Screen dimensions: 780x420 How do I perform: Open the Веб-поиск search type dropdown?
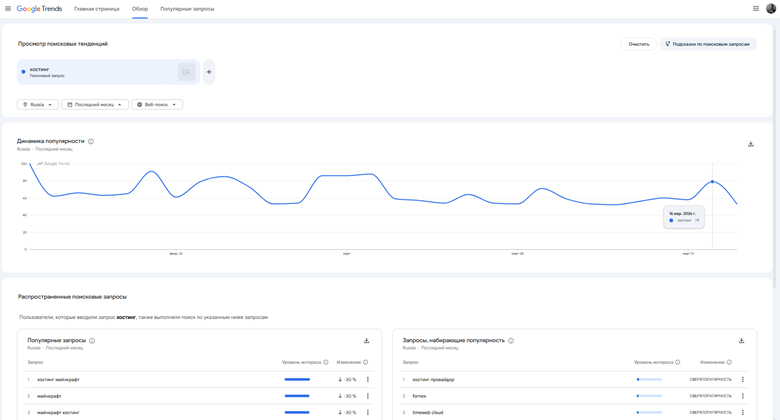point(157,105)
